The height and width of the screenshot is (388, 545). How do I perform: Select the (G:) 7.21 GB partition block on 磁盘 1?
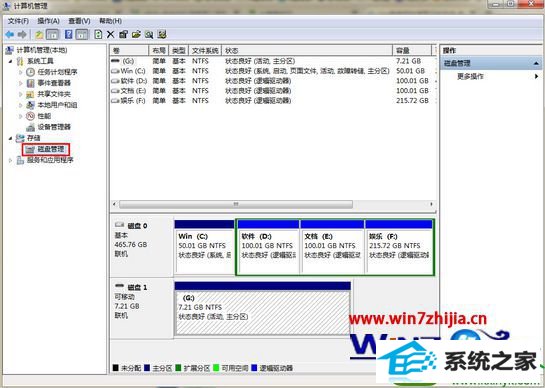click(x=262, y=309)
